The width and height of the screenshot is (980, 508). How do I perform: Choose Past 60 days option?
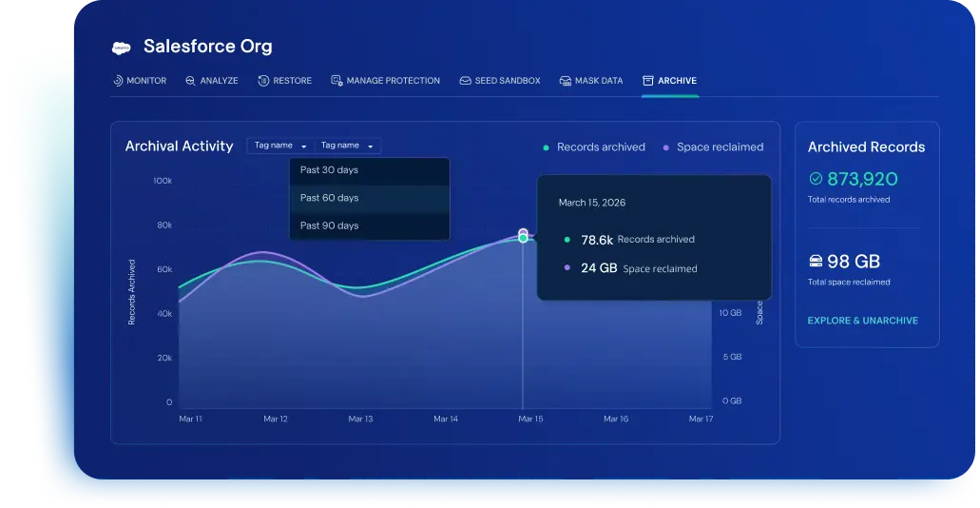coord(370,198)
